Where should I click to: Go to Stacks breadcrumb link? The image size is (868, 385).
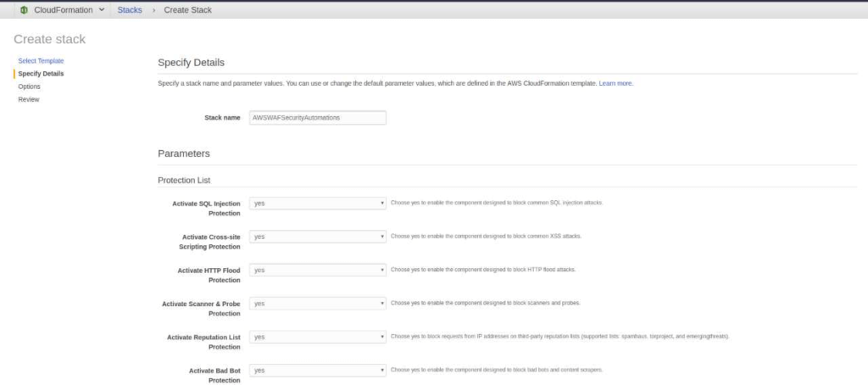pos(130,10)
